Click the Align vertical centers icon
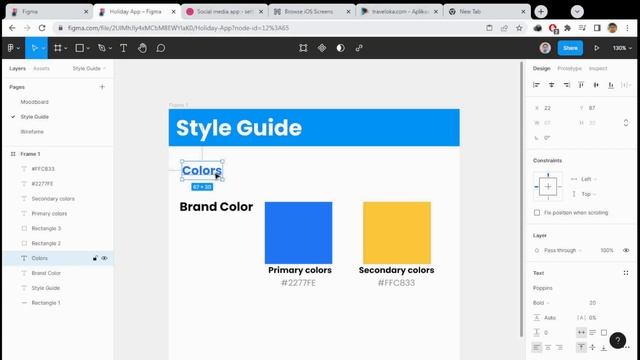The height and width of the screenshot is (360, 640). pos(596,85)
